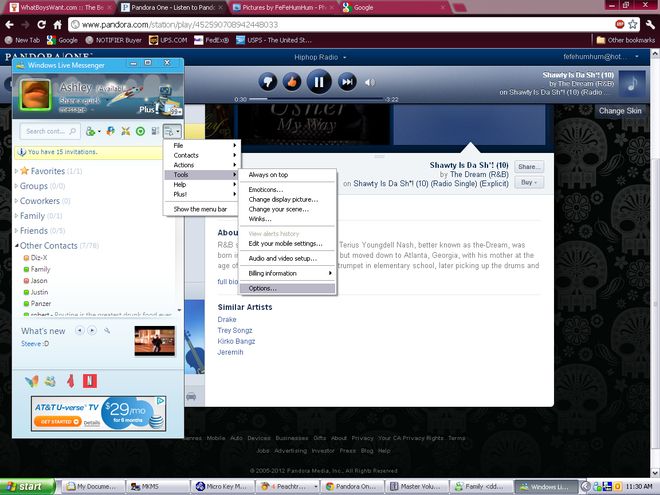The height and width of the screenshot is (495, 660).
Task: Click the thumbs up button in Pandora
Action: (292, 82)
